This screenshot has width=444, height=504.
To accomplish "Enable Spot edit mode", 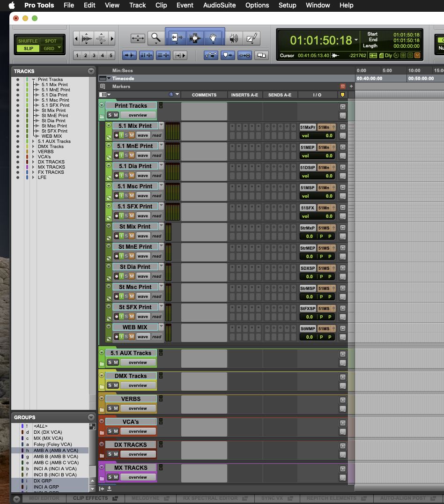I will tap(51, 41).
